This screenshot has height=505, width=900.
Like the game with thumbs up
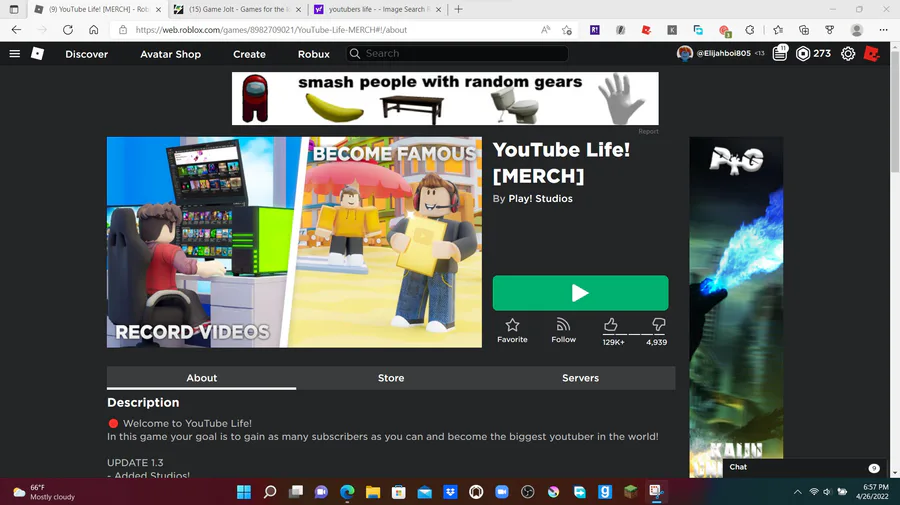(611, 325)
